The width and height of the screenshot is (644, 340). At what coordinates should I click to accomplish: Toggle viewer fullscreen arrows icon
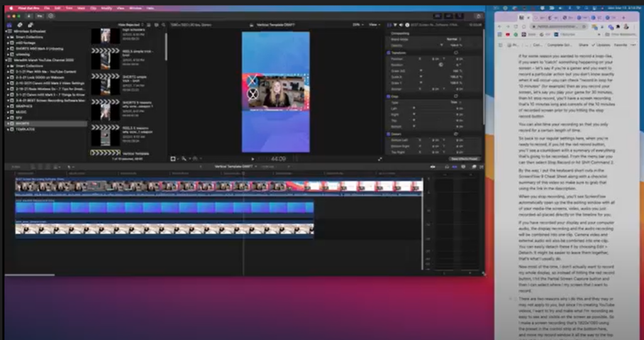(380, 159)
